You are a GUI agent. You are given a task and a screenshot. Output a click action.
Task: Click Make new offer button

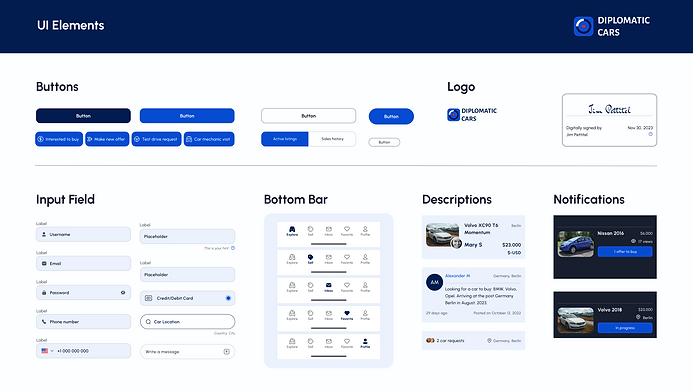click(107, 139)
